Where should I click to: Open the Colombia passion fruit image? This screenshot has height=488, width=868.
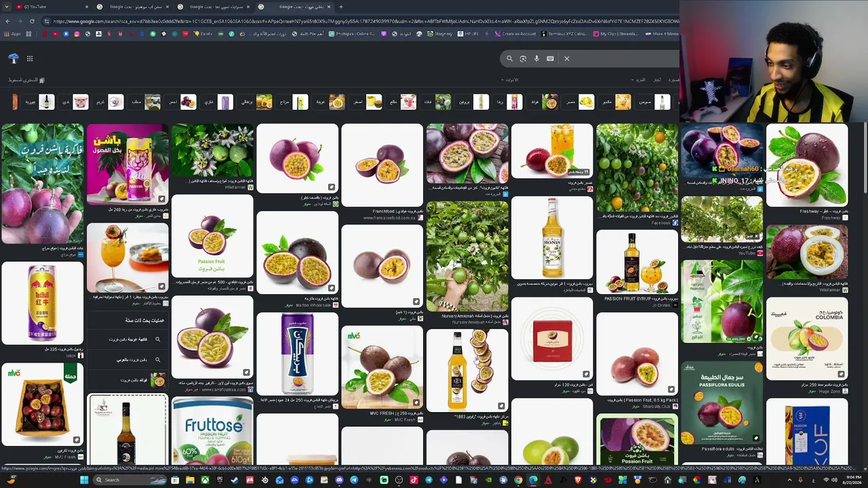807,338
